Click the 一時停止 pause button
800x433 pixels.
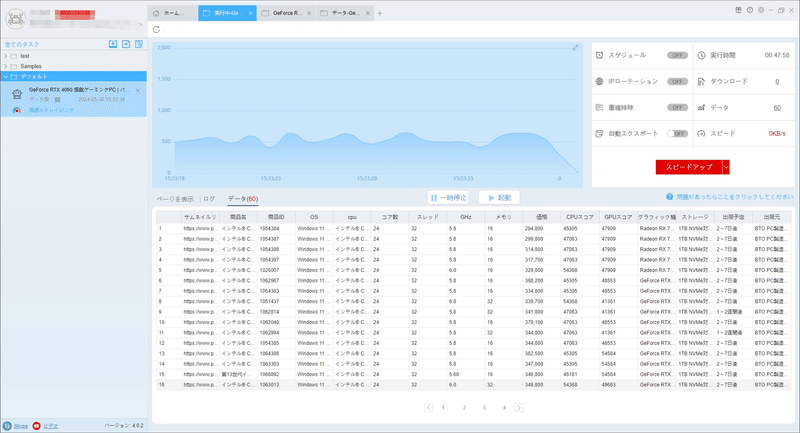(x=448, y=197)
